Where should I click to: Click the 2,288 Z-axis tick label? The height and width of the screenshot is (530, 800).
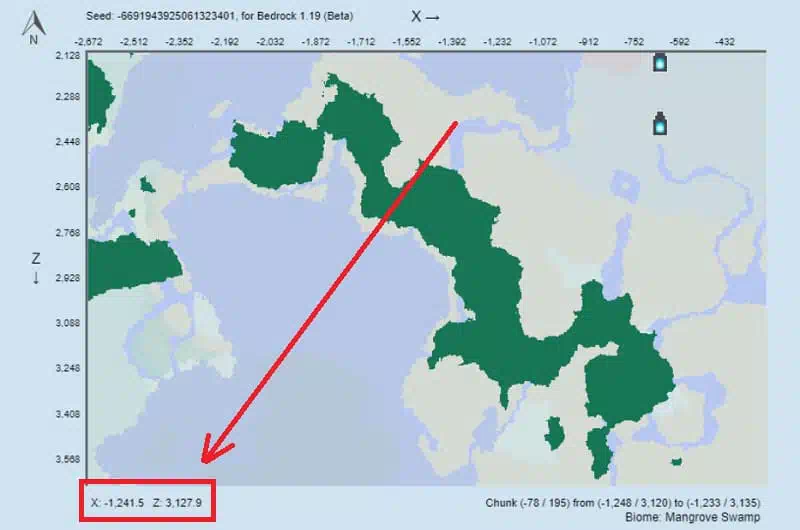(x=68, y=96)
